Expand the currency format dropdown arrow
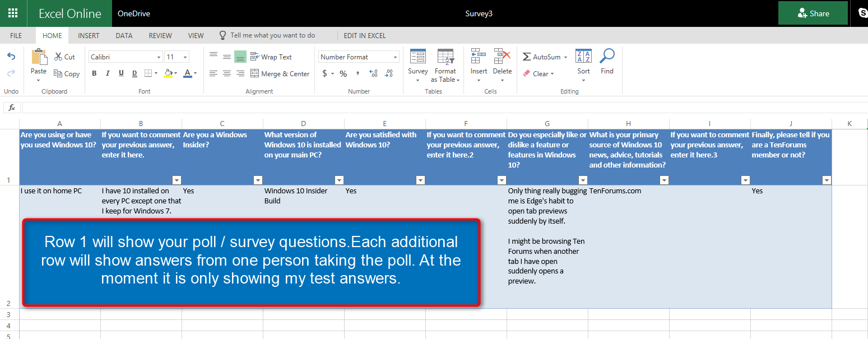This screenshot has width=868, height=339. (332, 73)
